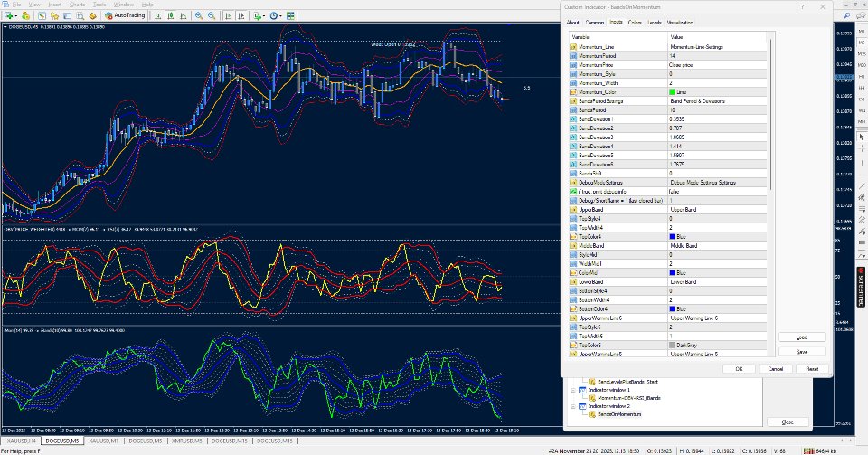The width and height of the screenshot is (868, 455).
Task: Switch to the Colors tab in dialog
Action: coord(635,23)
